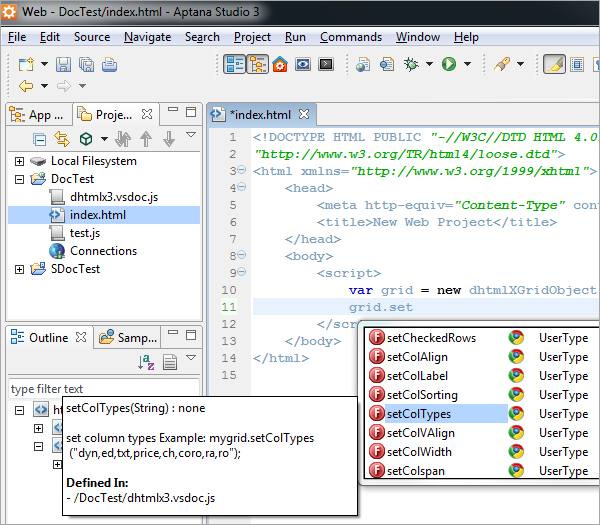This screenshot has height=525, width=600.
Task: Collapse the html root node in Outline
Action: [x=19, y=410]
